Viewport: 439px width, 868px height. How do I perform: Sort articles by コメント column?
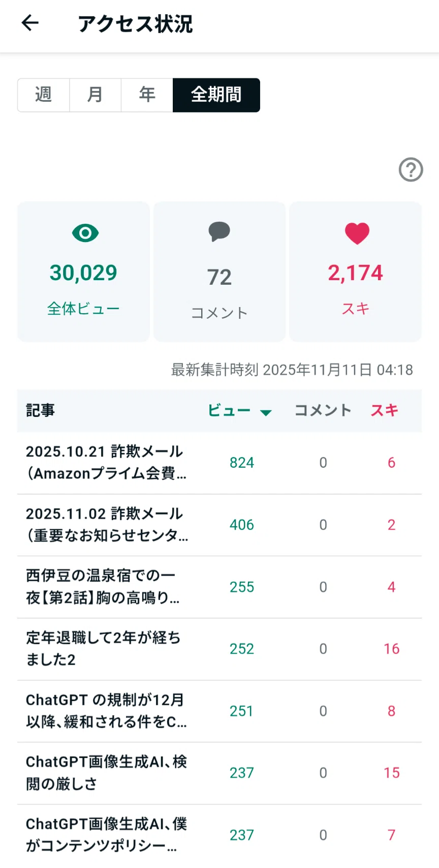pyautogui.click(x=323, y=410)
